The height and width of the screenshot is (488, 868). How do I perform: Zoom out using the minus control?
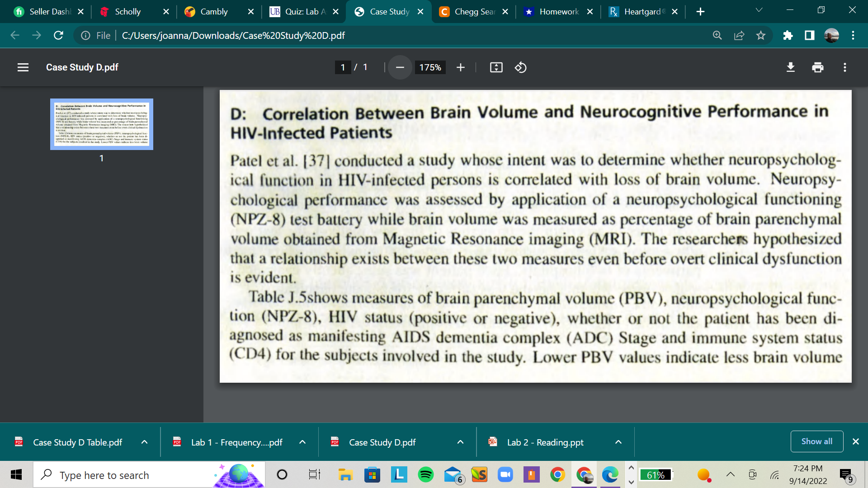(x=400, y=67)
